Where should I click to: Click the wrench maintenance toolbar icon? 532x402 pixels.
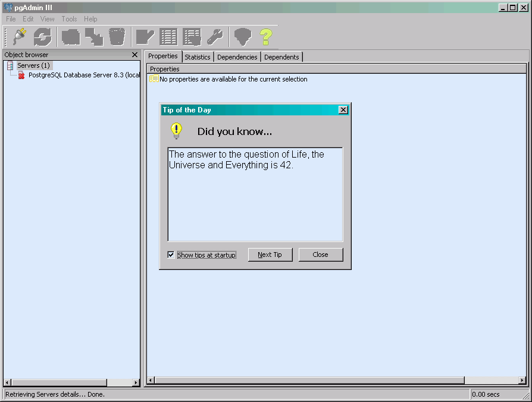click(215, 37)
